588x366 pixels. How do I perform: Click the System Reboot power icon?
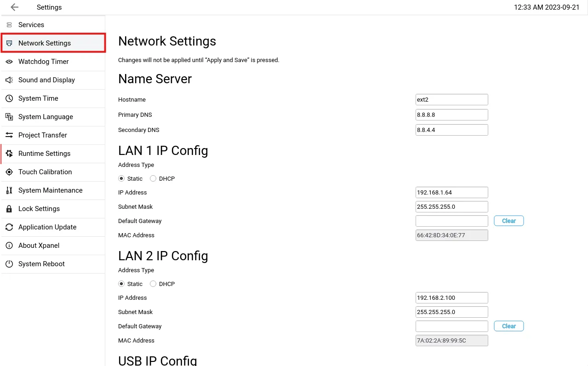(9, 264)
